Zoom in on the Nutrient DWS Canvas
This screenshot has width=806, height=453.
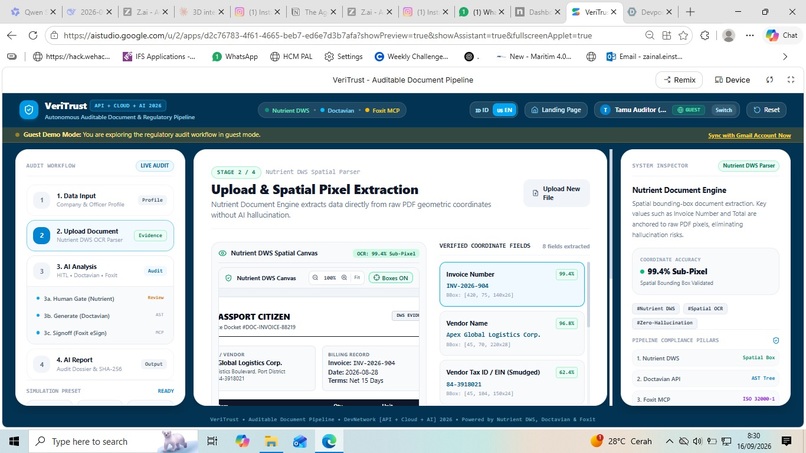(344, 278)
